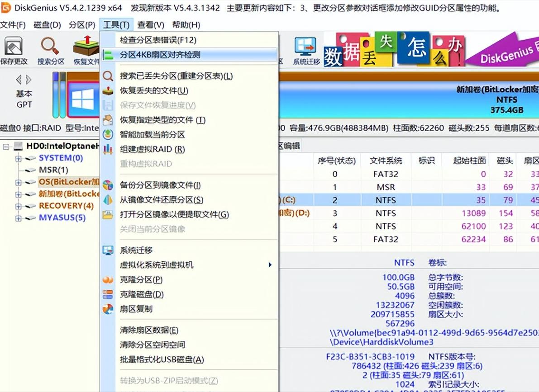Click the DiskGenius logo in the title bar
This screenshot has height=392, width=539.
click(x=7, y=7)
